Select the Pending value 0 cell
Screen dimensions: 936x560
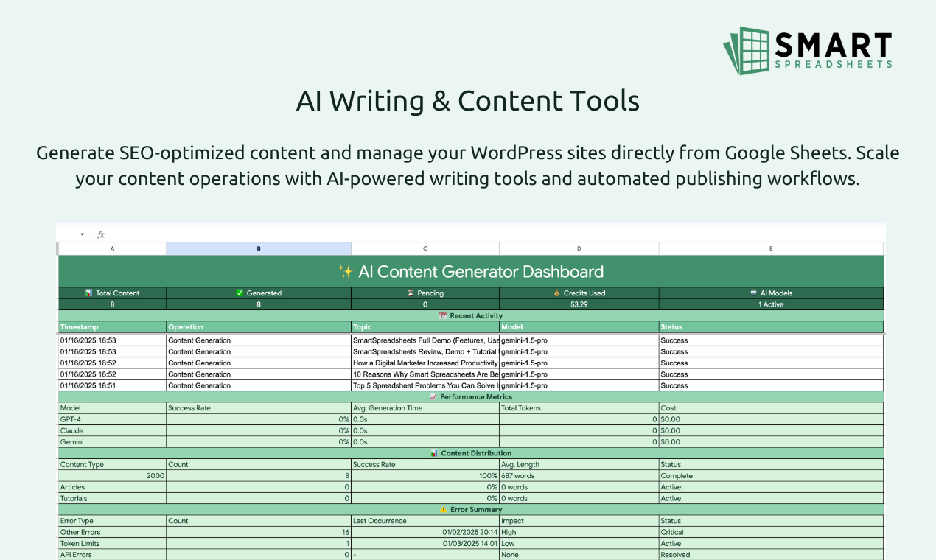[x=425, y=304]
